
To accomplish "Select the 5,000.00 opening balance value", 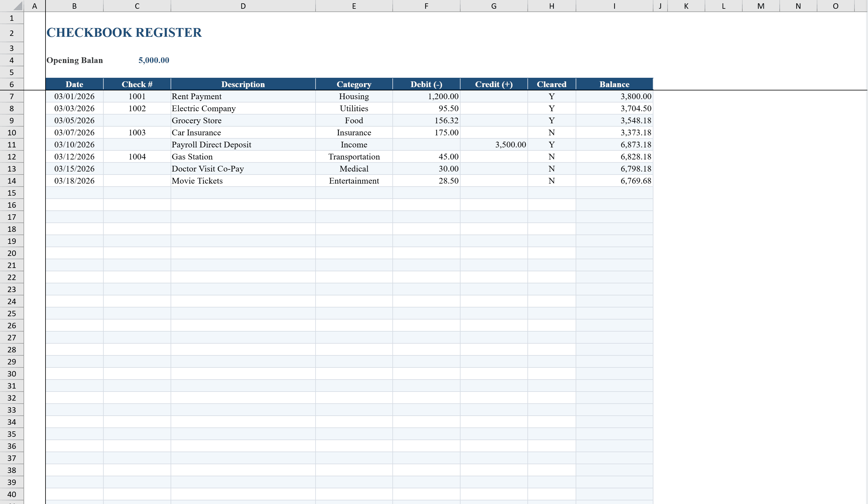I will click(154, 60).
